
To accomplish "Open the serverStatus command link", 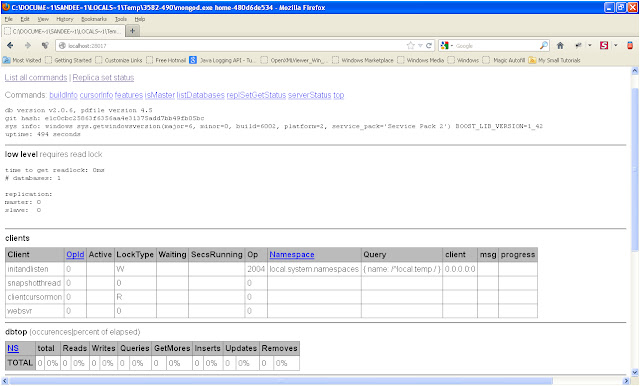I will pyautogui.click(x=309, y=95).
